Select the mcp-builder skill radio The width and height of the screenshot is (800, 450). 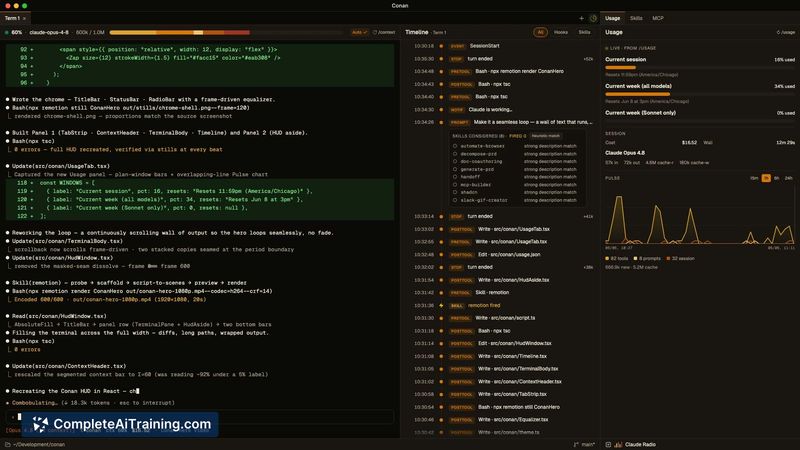coord(455,185)
